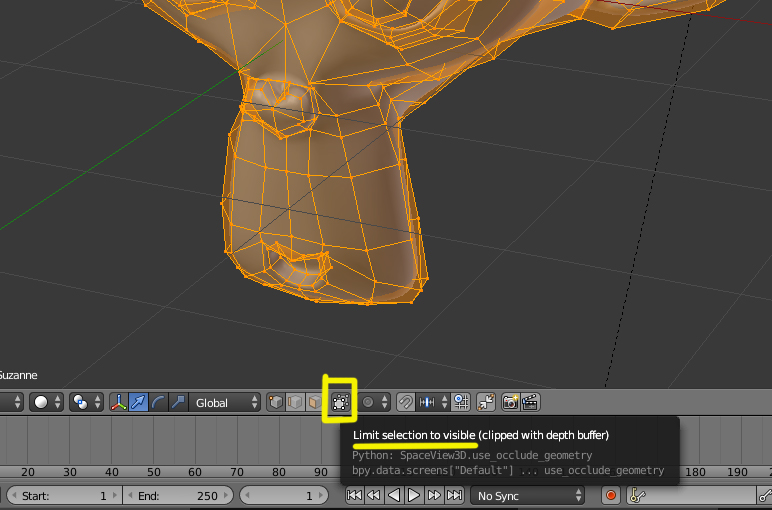Click the OpenGL render animation clapper icon

point(530,402)
